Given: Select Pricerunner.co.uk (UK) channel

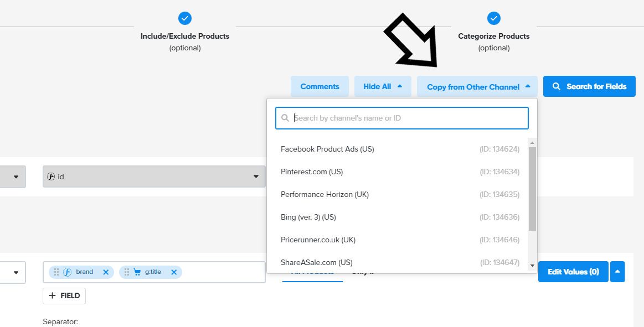Looking at the screenshot, I should point(318,240).
